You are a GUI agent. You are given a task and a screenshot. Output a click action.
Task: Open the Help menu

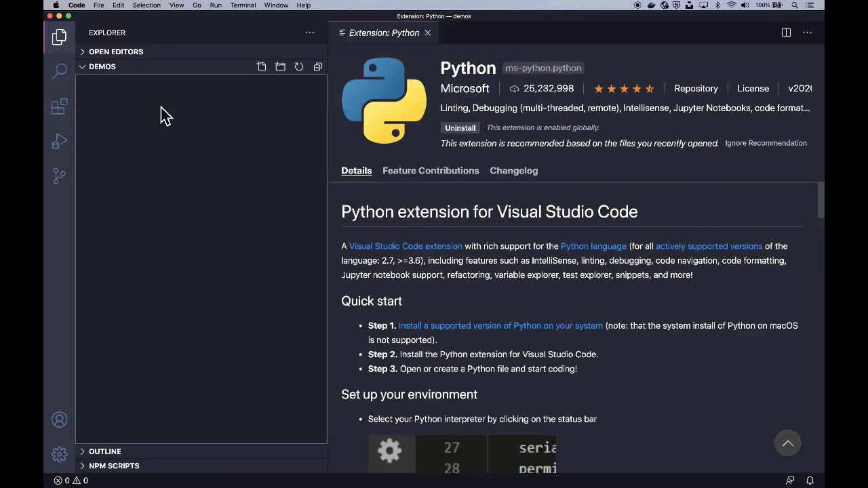304,5
